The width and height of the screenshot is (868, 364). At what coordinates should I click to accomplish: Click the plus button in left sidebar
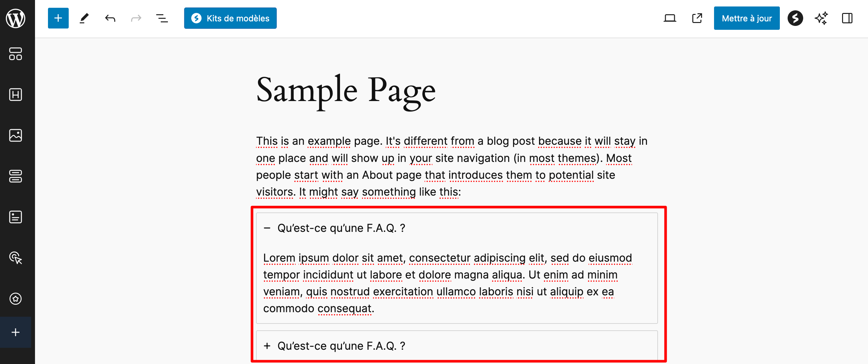coord(16,332)
